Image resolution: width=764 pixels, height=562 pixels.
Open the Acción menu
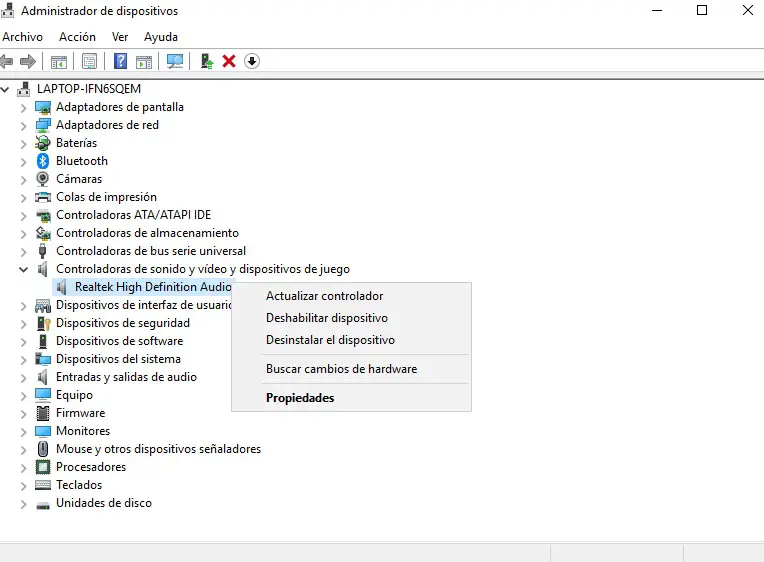pos(77,37)
